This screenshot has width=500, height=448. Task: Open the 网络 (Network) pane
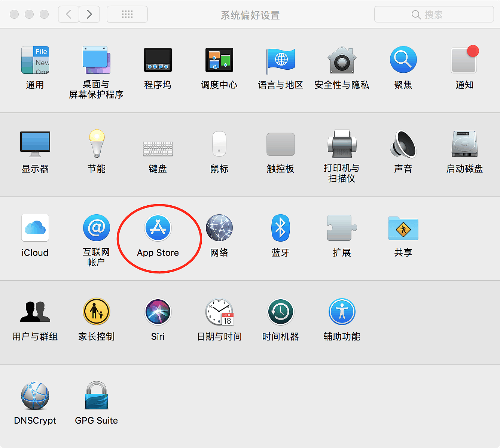[219, 228]
